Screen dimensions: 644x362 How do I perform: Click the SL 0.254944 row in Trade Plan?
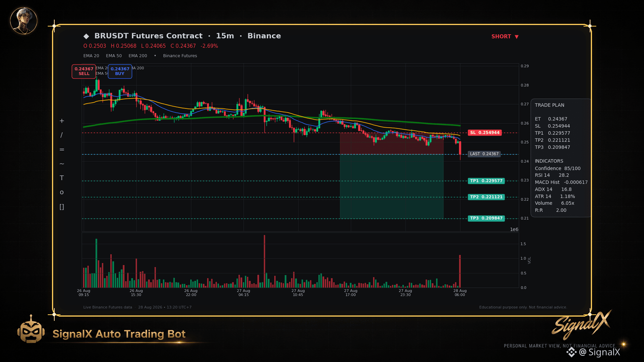point(552,126)
